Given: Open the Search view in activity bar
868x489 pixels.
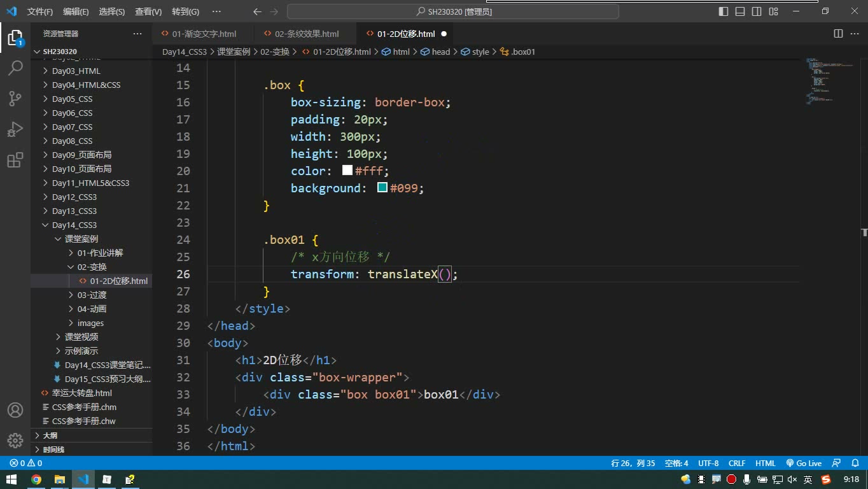Looking at the screenshot, I should (x=15, y=67).
